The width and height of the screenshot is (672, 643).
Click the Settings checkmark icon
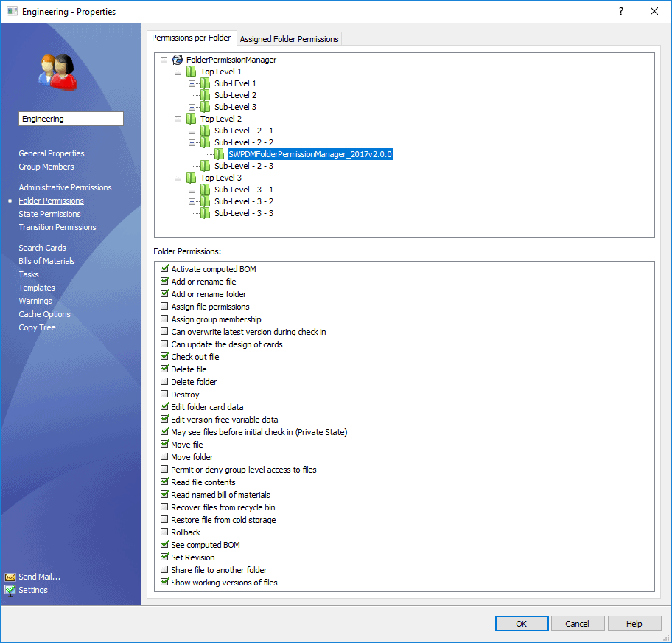10,590
